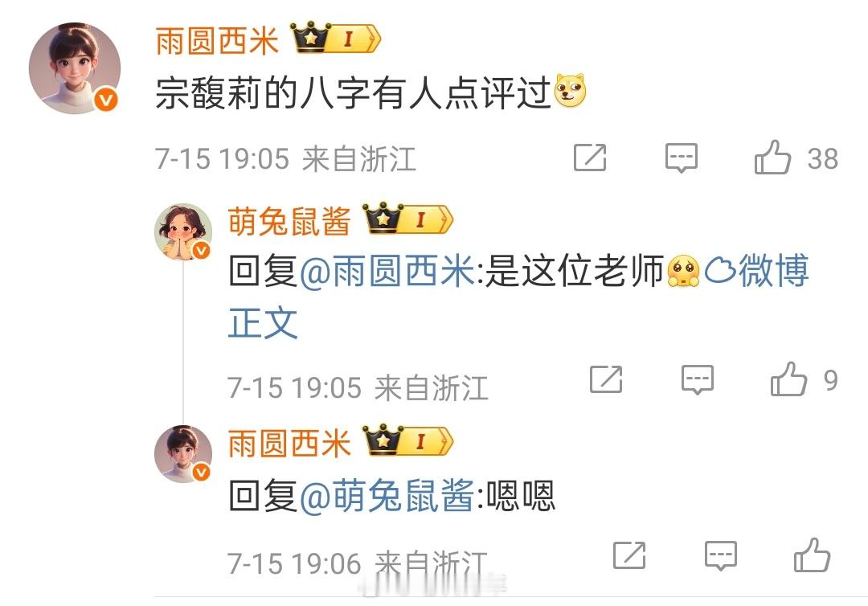Tap the crown membership badge next to top 雨圆西米
This screenshot has height=606, width=868.
[x=335, y=38]
